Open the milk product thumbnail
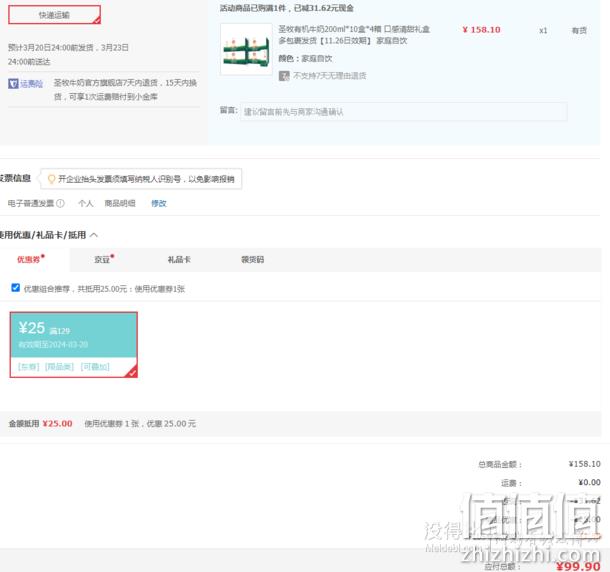 pos(246,49)
